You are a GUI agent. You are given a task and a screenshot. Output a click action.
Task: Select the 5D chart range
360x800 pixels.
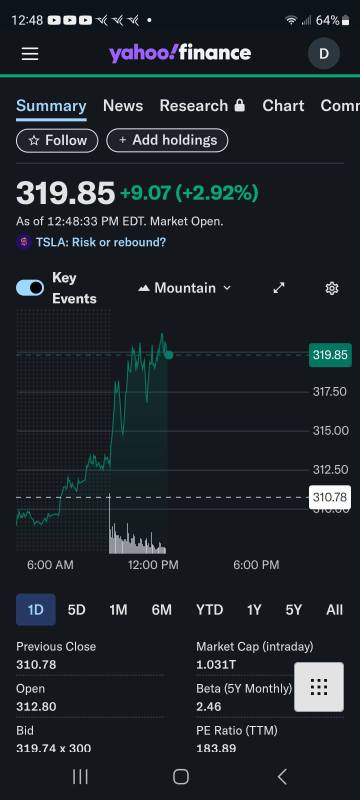point(76,610)
